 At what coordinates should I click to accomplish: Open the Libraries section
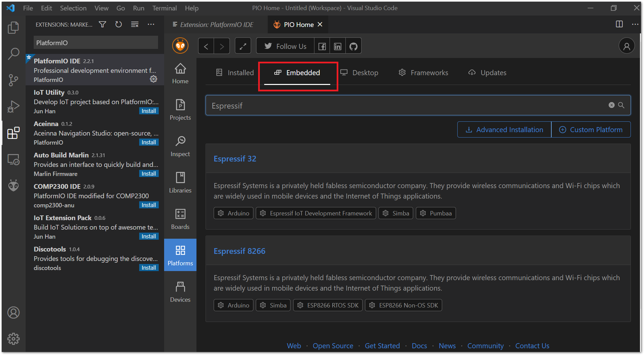(x=180, y=183)
